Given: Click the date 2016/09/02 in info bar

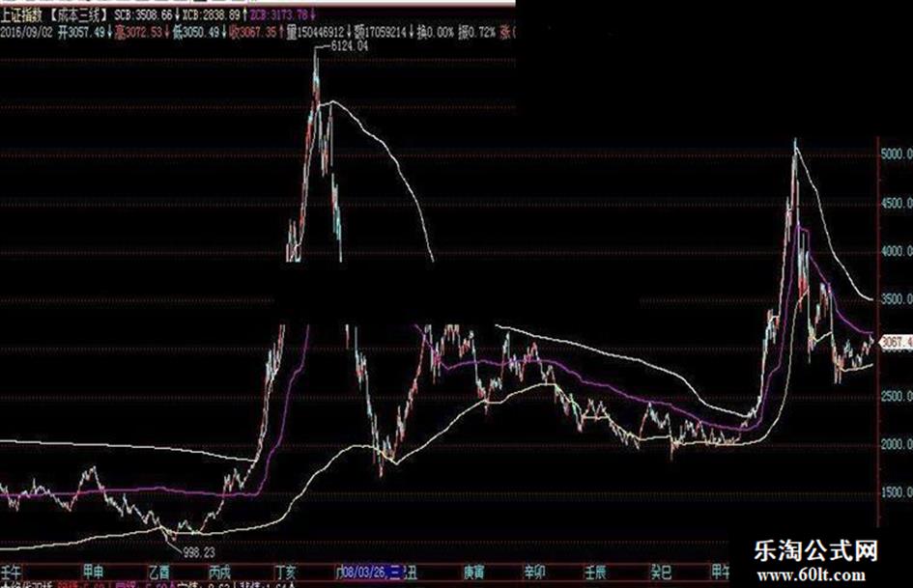Looking at the screenshot, I should point(26,33).
